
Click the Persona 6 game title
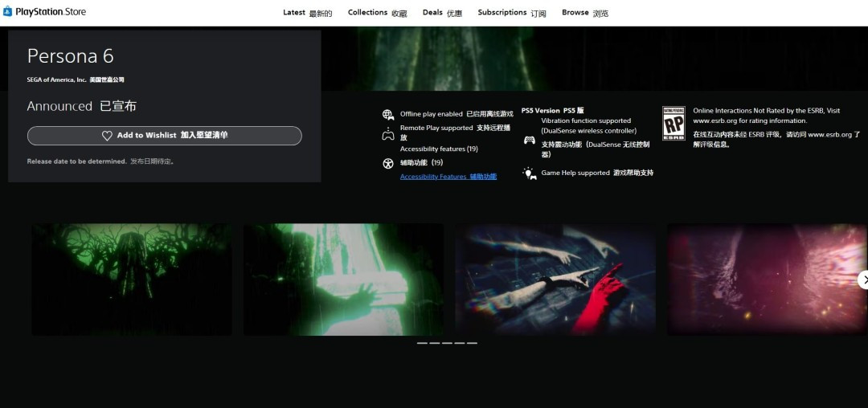[70, 56]
